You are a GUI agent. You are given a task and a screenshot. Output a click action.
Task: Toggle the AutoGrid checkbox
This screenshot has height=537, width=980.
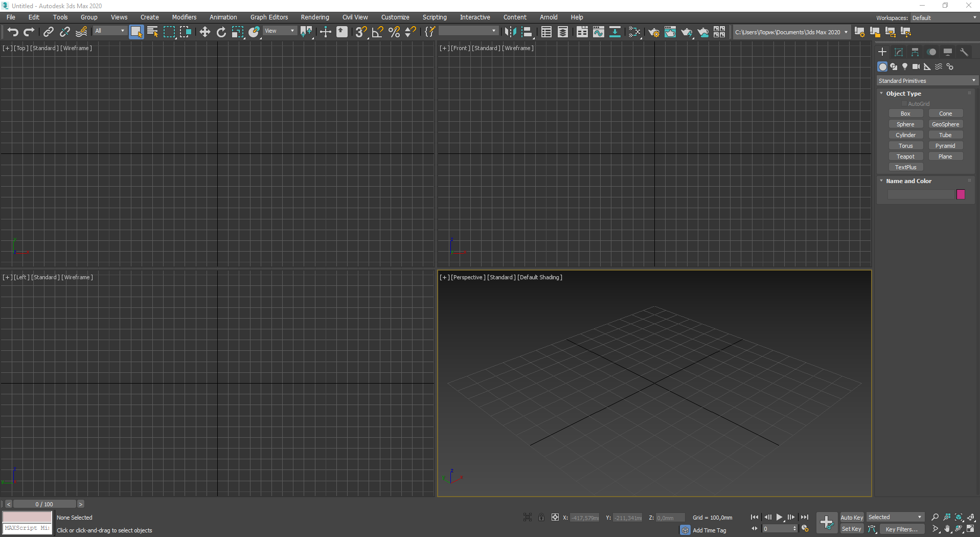coord(904,104)
